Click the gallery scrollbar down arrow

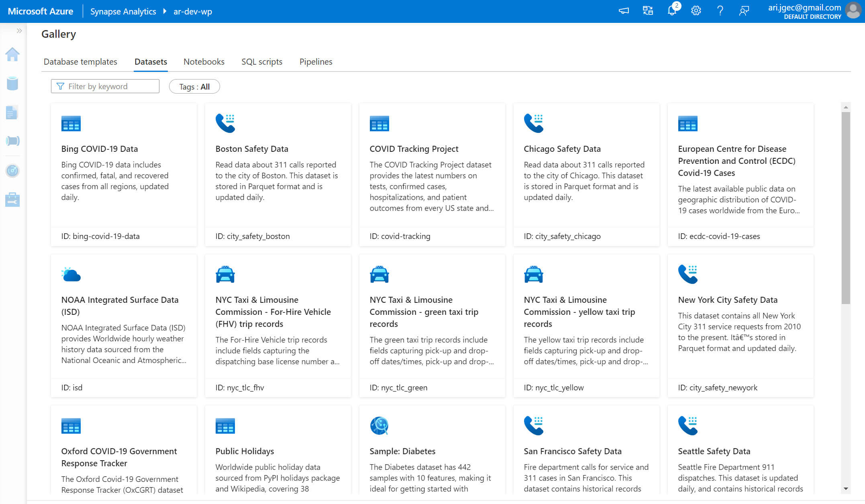(846, 489)
